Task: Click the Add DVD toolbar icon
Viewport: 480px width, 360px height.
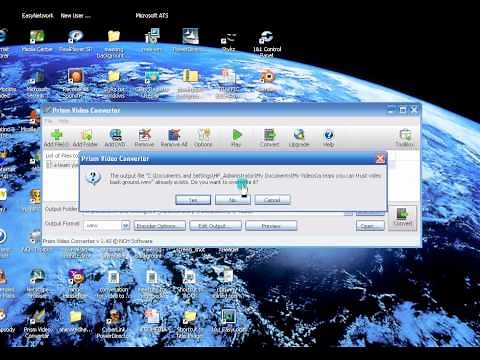Action: (x=115, y=138)
